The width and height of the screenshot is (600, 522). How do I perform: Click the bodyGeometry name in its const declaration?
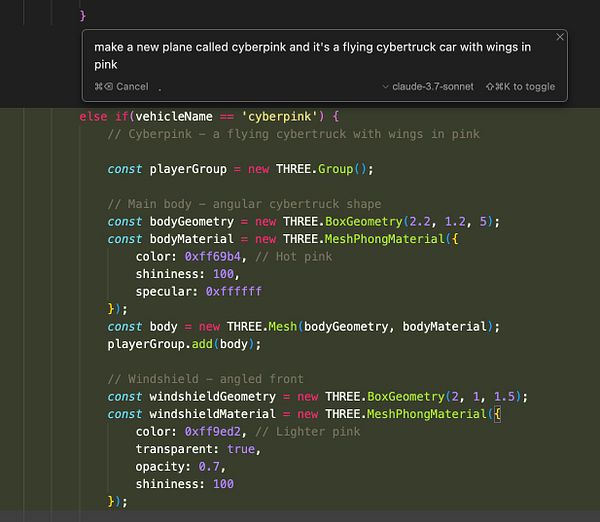[x=191, y=222]
